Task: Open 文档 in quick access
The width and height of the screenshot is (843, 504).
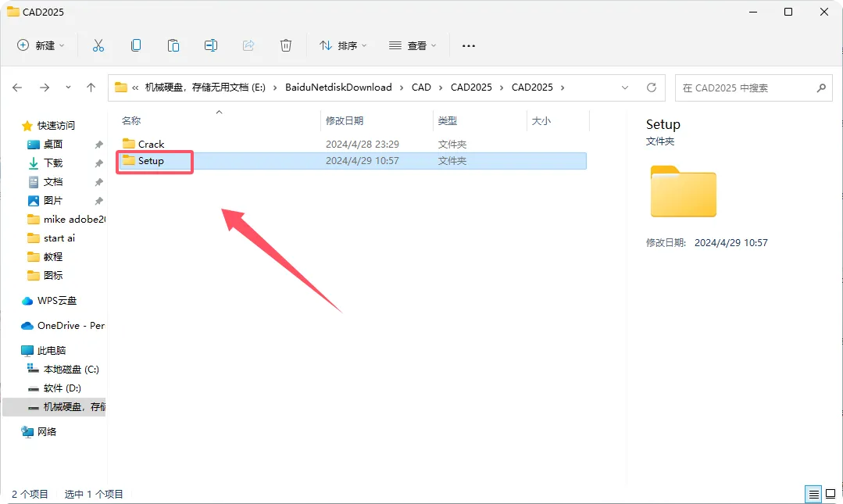Action: coord(52,182)
